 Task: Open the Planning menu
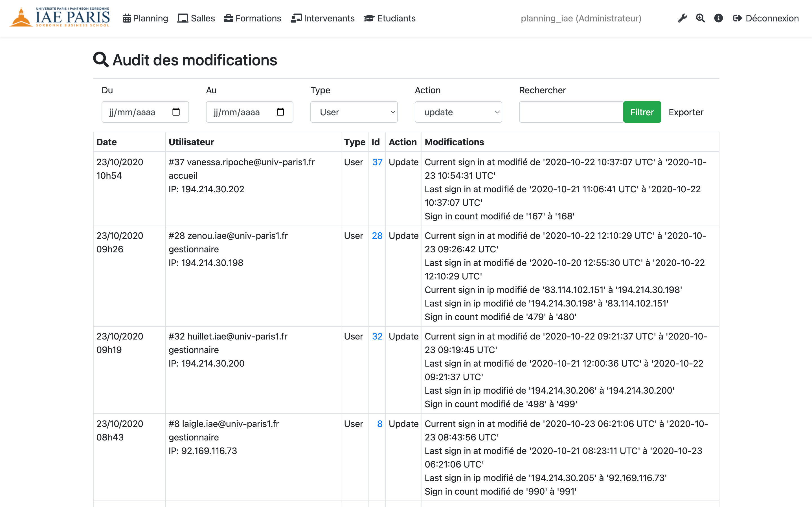[145, 18]
